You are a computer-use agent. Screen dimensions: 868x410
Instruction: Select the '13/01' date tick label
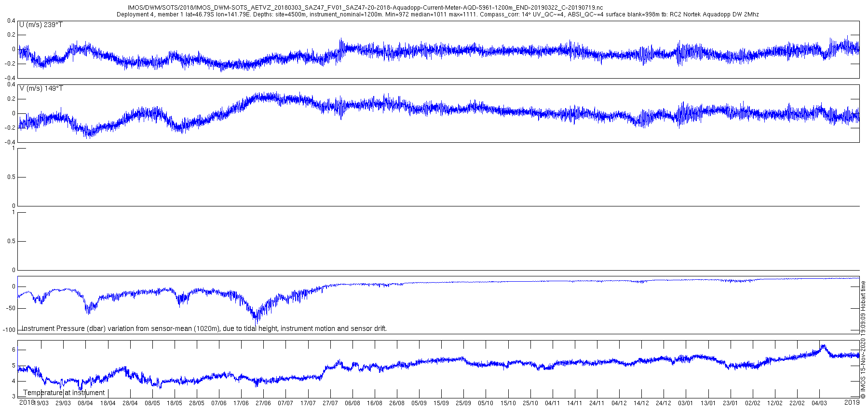(x=708, y=403)
